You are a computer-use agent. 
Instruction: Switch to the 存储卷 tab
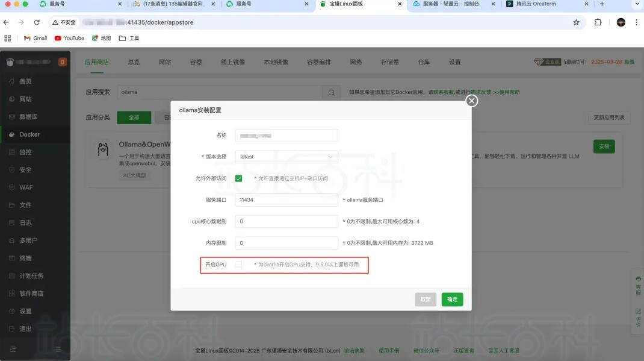coord(390,62)
